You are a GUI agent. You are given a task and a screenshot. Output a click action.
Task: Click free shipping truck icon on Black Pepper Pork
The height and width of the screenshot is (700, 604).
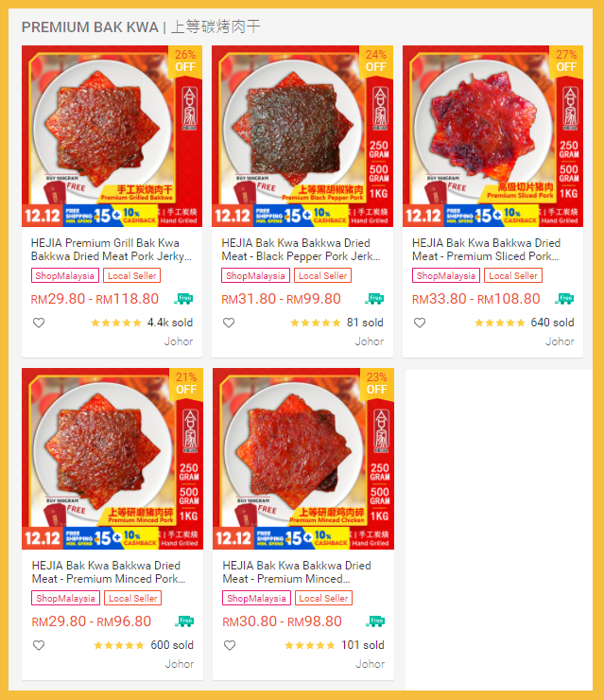pos(374,299)
